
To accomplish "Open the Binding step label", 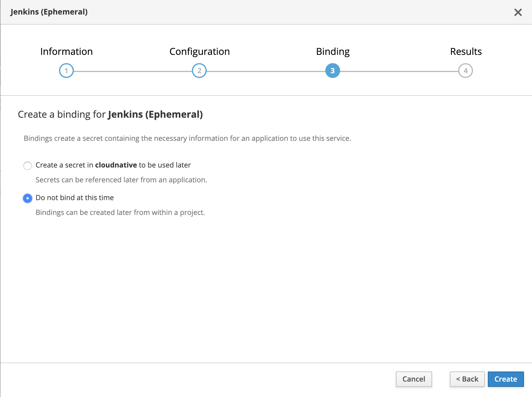I will (333, 52).
